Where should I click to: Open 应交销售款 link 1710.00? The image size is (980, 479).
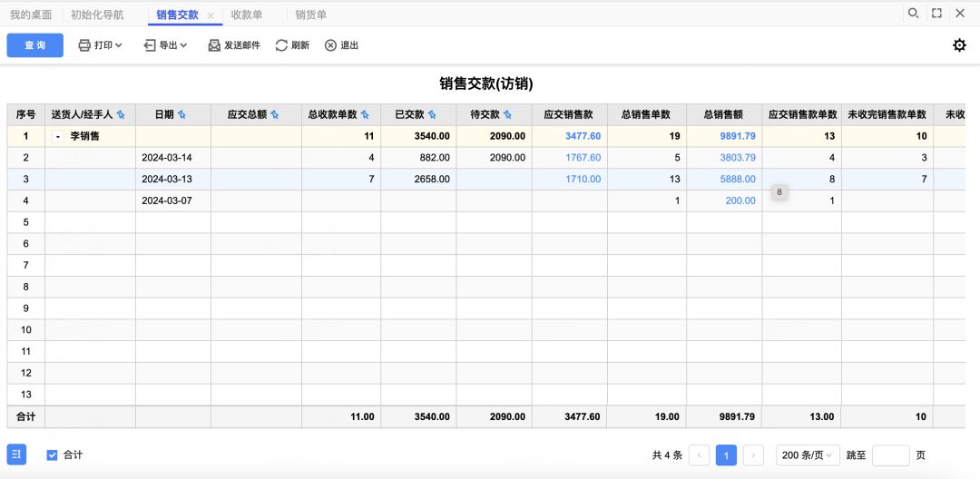pos(583,180)
